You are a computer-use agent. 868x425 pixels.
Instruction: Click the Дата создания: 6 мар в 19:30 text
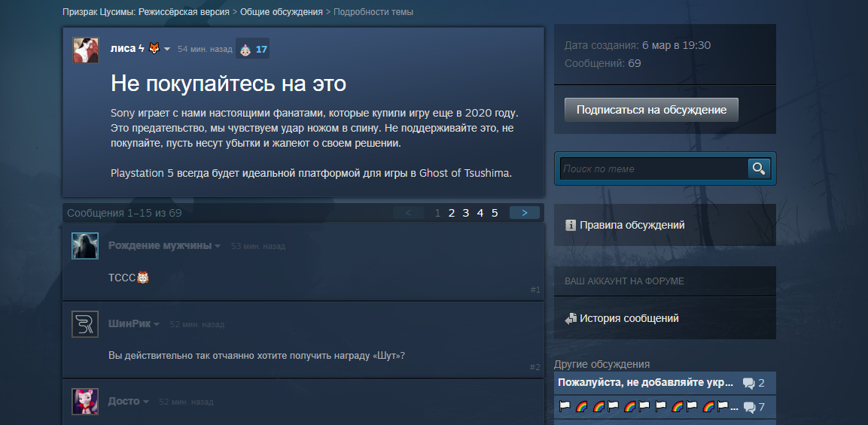point(638,45)
